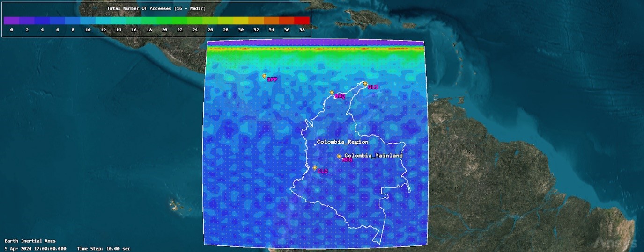Click the GUJ facility marker pin
The image size is (644, 252).
click(365, 84)
